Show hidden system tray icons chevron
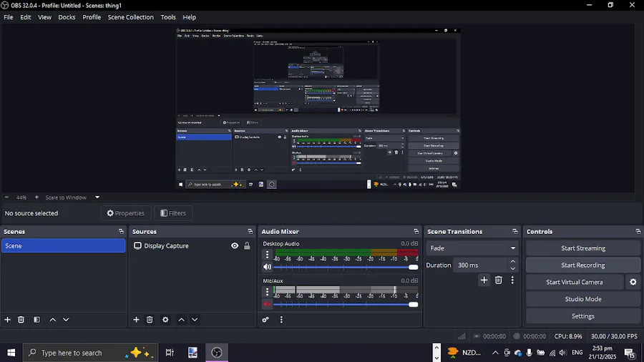This screenshot has height=362, width=644. pos(495,353)
